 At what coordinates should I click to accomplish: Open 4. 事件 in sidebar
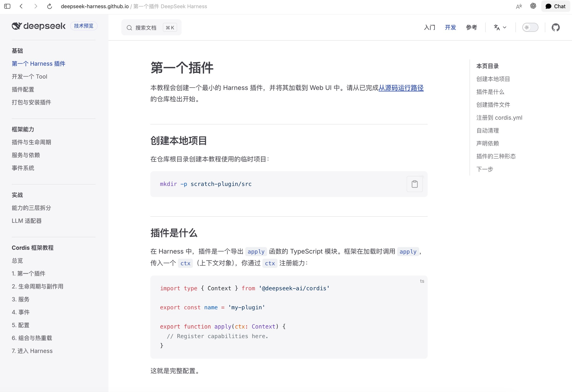[21, 312]
